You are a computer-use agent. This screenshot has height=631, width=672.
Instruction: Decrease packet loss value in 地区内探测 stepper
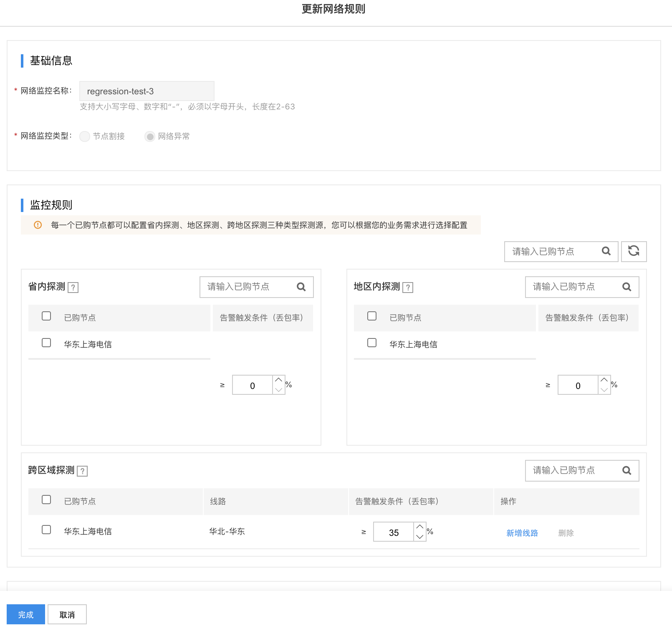tap(604, 390)
